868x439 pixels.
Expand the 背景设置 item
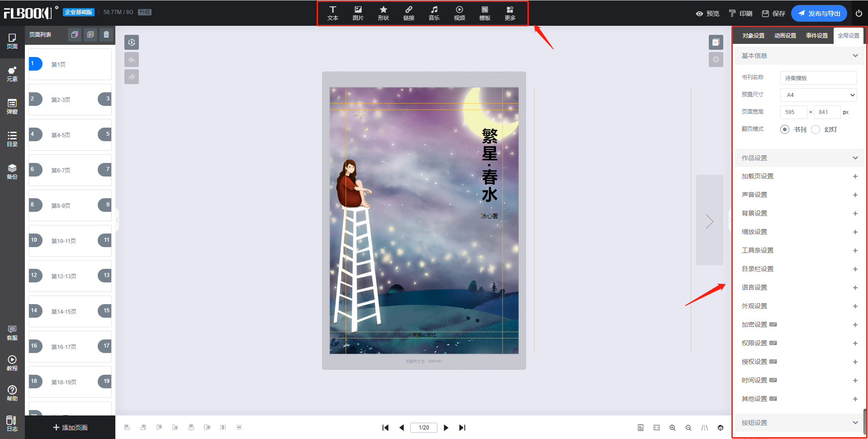pyautogui.click(x=800, y=213)
